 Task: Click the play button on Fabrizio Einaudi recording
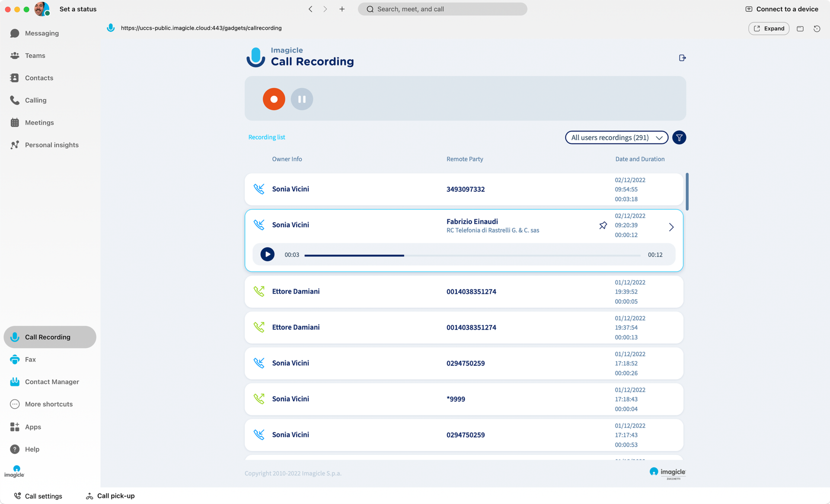267,254
